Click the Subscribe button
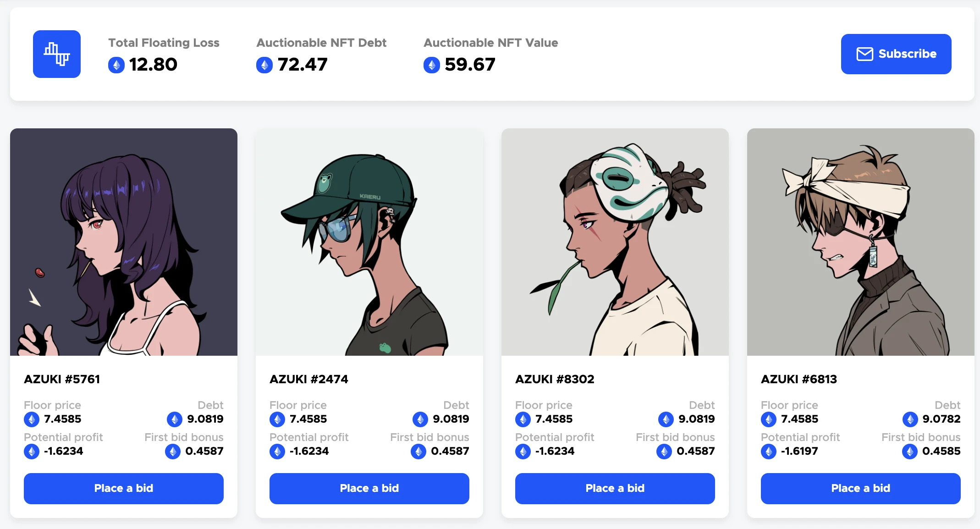Screen dimensions: 980x529 pos(896,54)
